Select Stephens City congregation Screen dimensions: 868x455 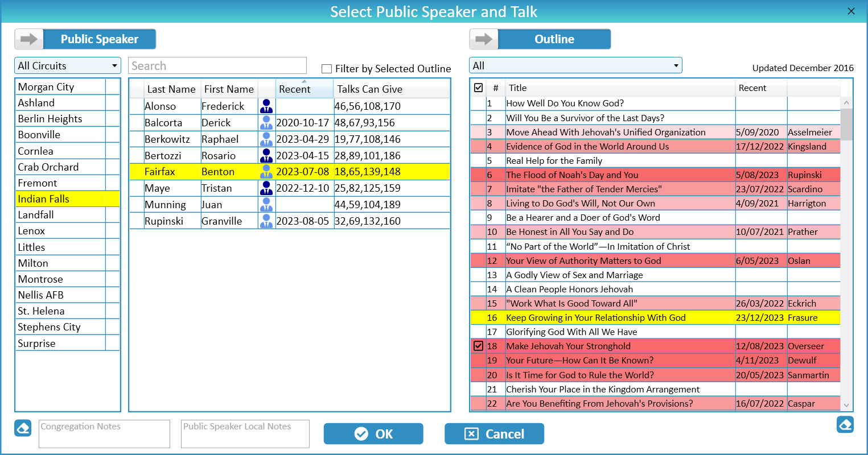tap(68, 327)
